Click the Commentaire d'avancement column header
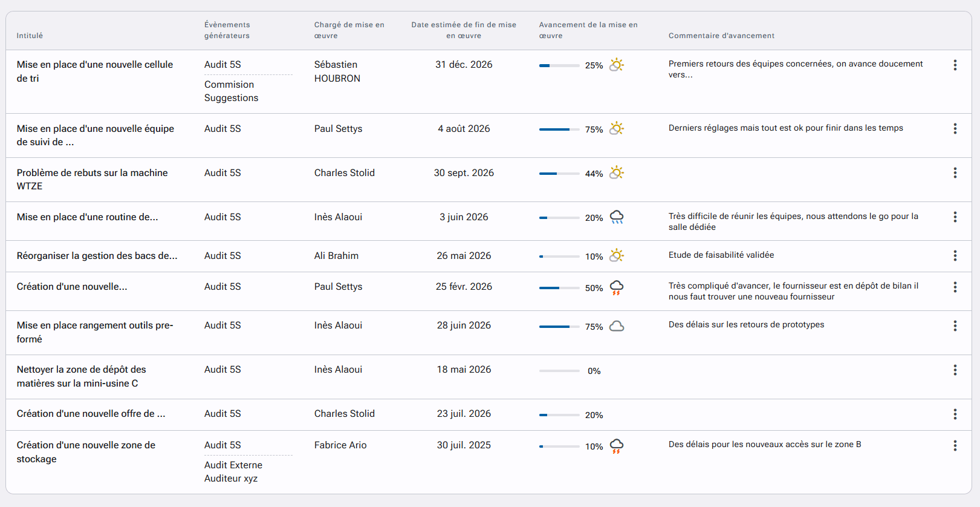This screenshot has width=980, height=507. [721, 36]
